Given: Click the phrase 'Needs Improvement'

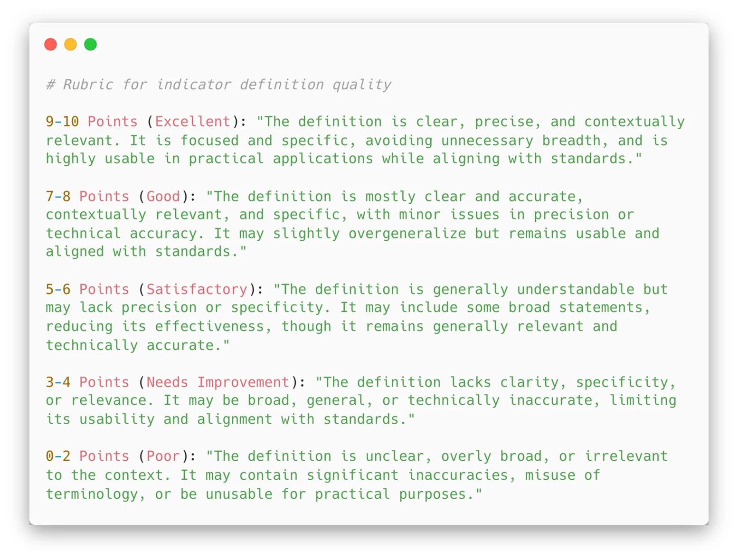Looking at the screenshot, I should point(218,382).
